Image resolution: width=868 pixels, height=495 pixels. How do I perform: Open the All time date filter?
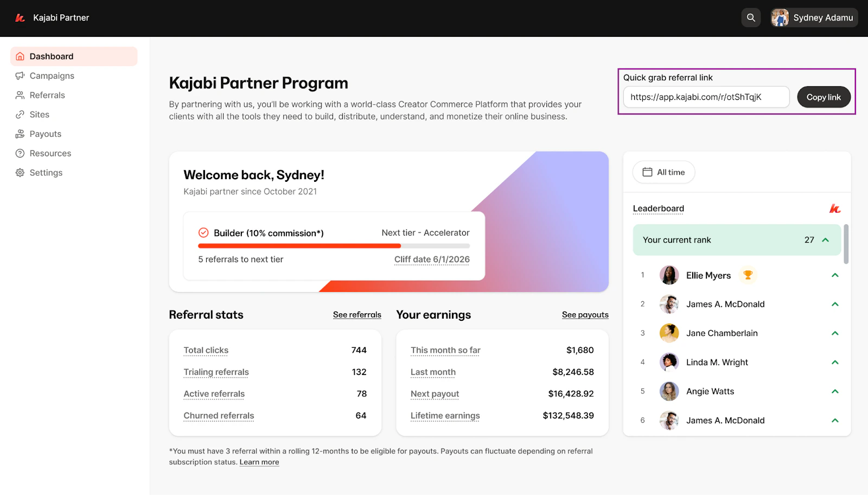663,172
